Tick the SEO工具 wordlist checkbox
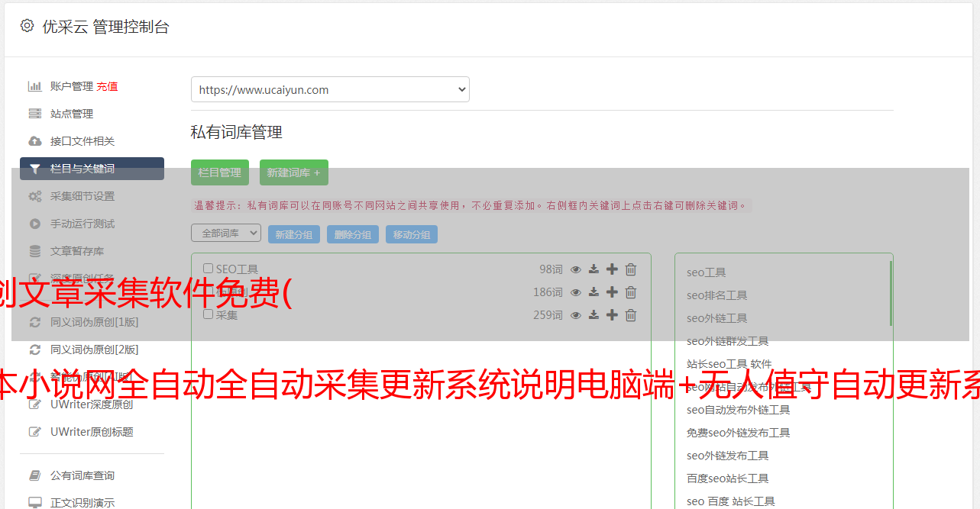The image size is (980, 509). (x=208, y=269)
